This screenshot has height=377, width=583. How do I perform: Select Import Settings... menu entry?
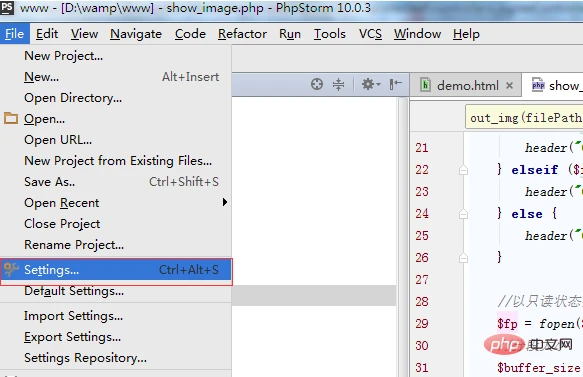click(116, 316)
